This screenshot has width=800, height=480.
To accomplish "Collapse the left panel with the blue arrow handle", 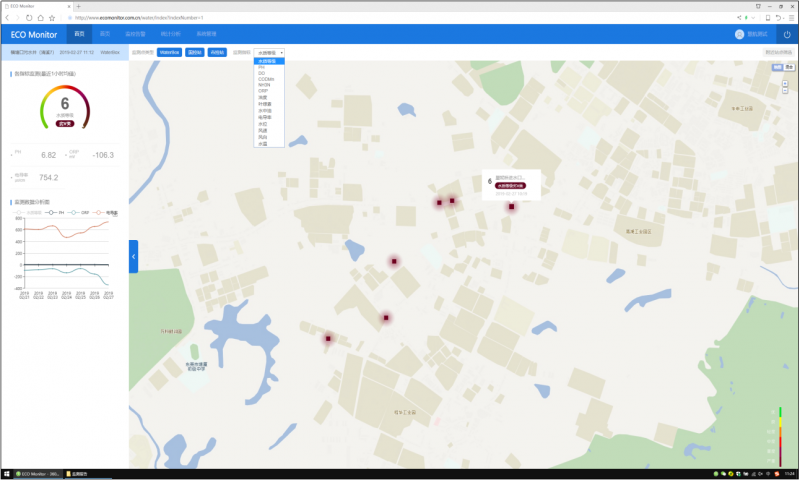I will [x=133, y=256].
